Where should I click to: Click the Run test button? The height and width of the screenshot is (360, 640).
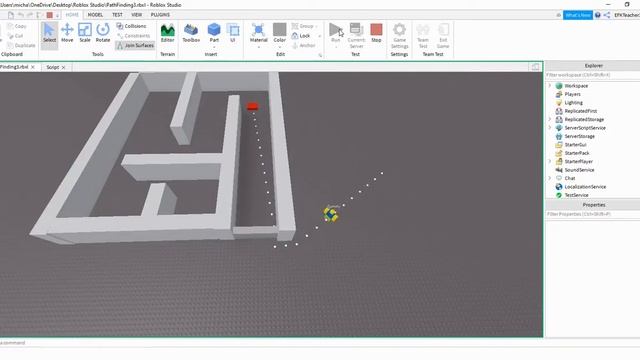[x=336, y=33]
